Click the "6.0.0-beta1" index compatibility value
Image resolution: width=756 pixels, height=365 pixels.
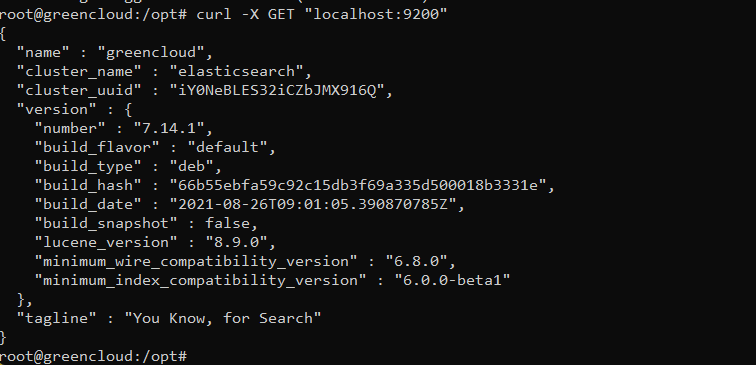tap(452, 280)
